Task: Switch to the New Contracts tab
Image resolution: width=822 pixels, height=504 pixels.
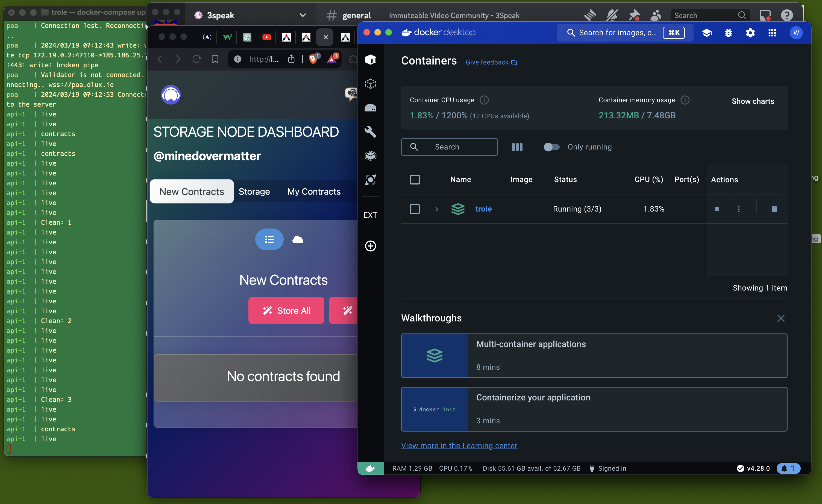Action: tap(192, 192)
